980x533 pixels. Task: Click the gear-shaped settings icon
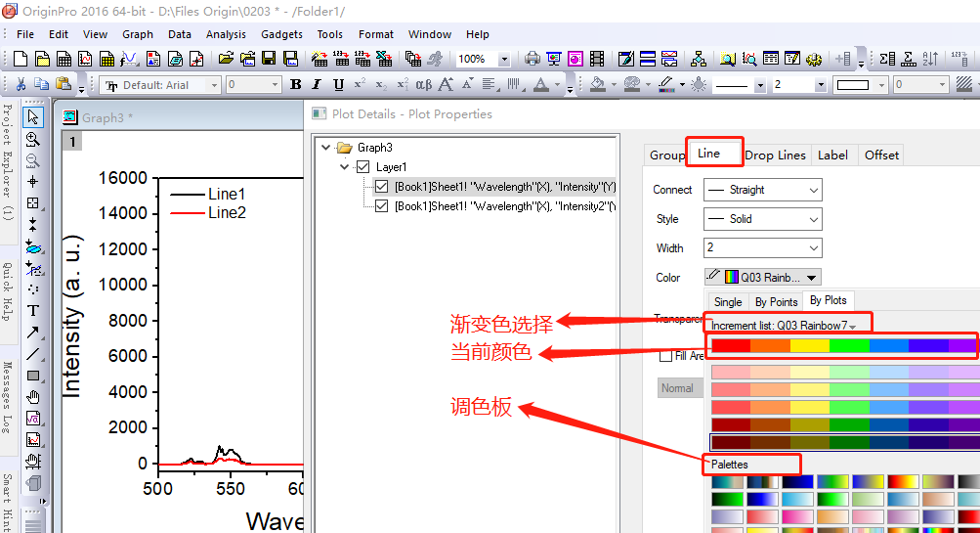coord(814,59)
